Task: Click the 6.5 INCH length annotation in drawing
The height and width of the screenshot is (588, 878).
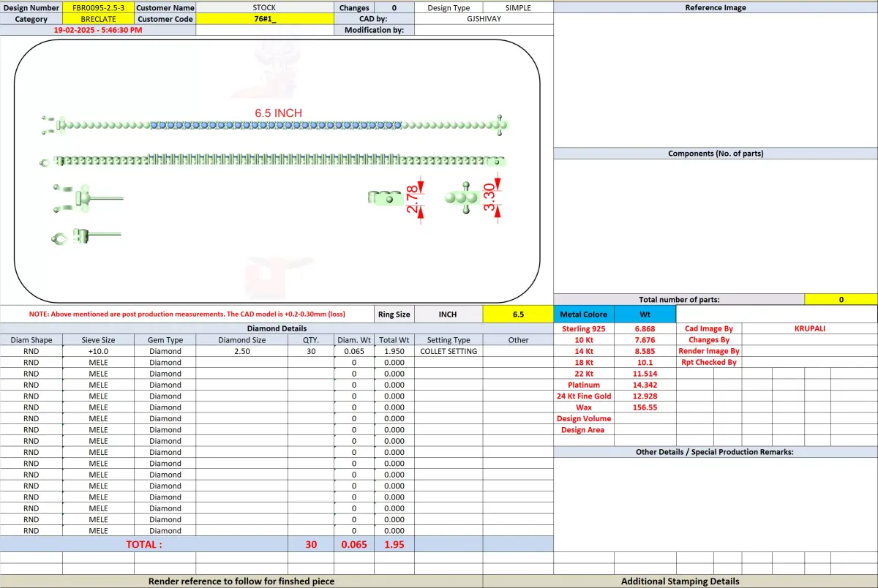Action: (x=278, y=113)
